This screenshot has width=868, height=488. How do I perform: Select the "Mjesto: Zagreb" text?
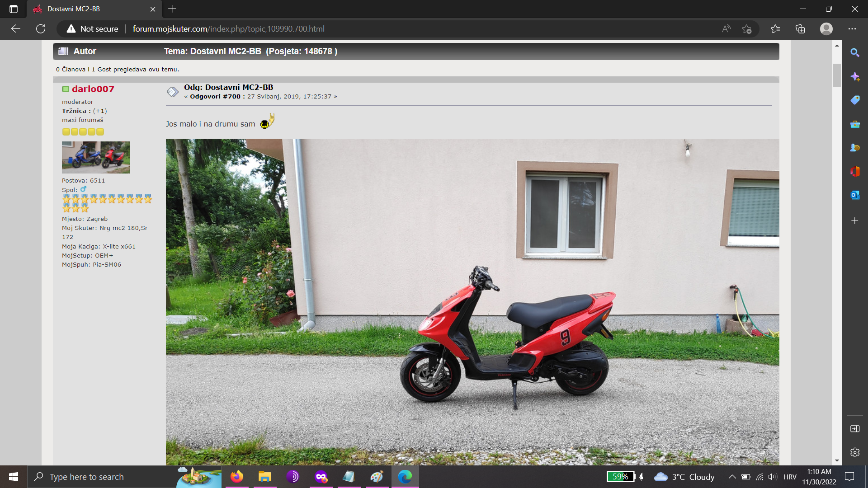[x=85, y=219]
